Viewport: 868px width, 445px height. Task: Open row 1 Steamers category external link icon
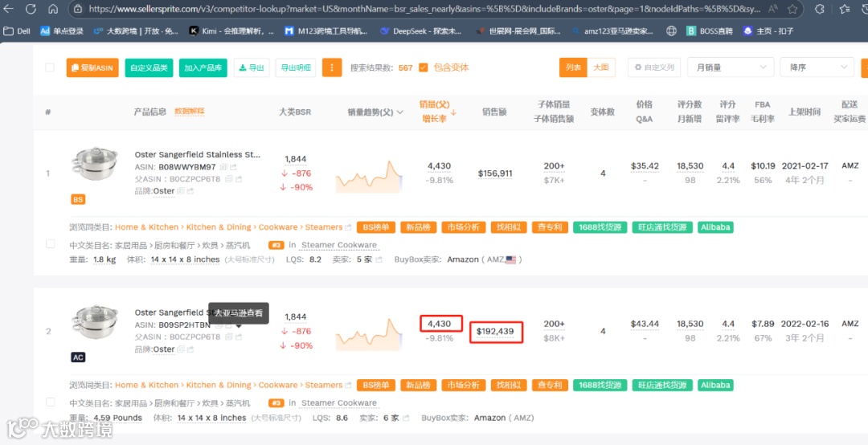[348, 227]
